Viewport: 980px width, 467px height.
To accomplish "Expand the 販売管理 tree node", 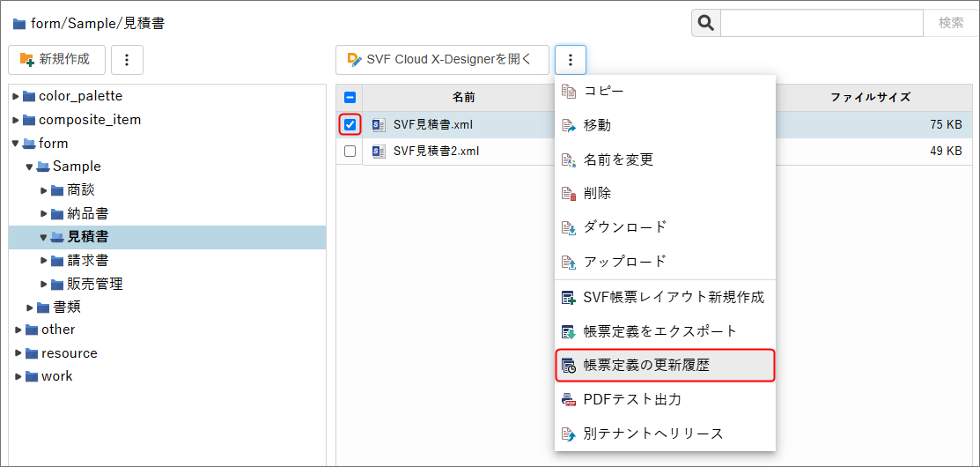I will pos(44,284).
